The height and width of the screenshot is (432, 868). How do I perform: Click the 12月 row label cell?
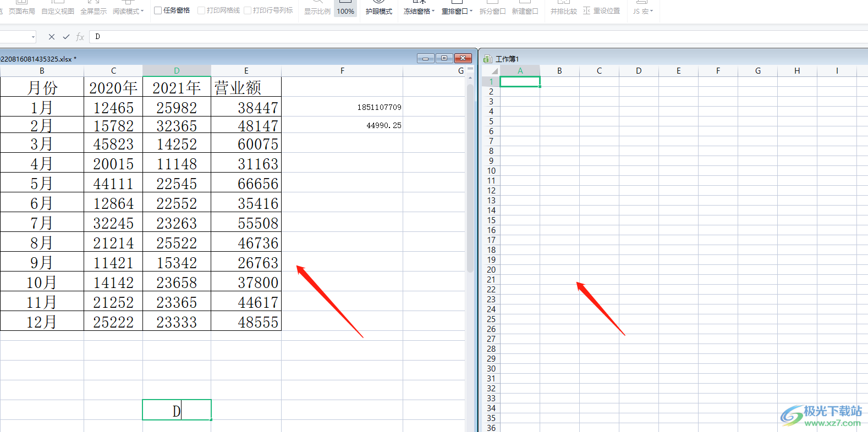click(x=42, y=322)
